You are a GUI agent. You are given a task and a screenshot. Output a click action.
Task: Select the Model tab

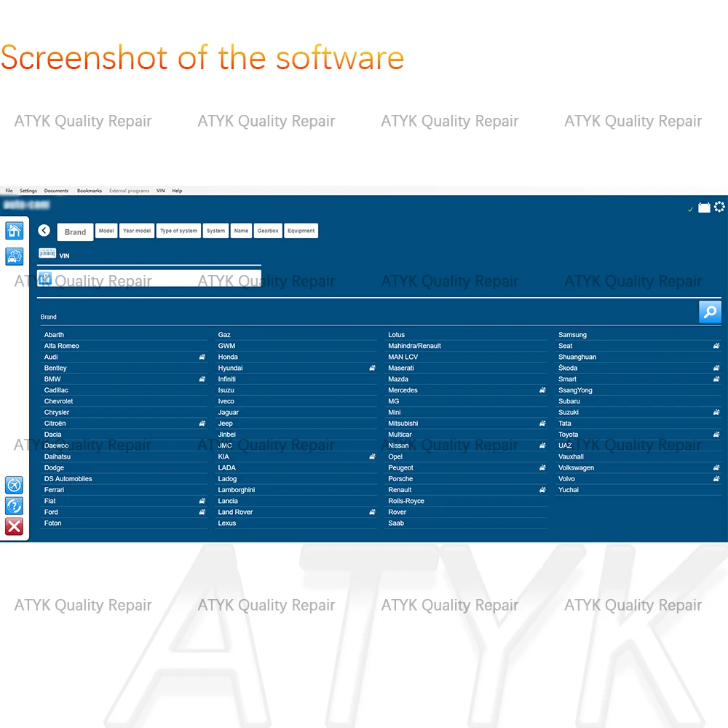(106, 231)
